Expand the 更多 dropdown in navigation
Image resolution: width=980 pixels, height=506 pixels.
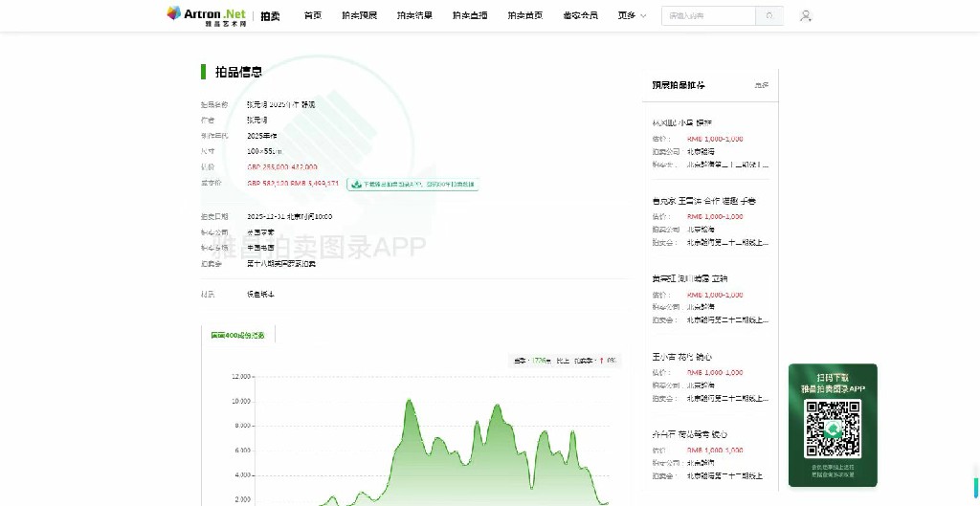point(632,16)
